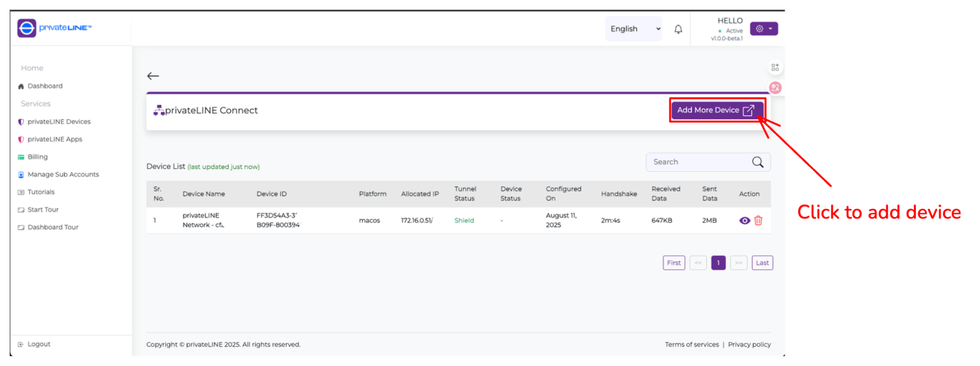
Task: Go to First page in pagination
Action: point(674,263)
